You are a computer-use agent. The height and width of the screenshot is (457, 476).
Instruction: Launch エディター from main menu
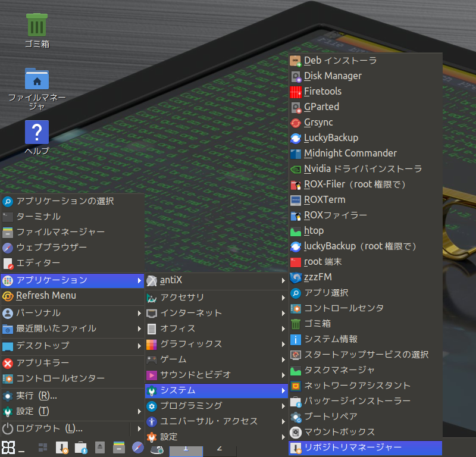tap(72, 263)
